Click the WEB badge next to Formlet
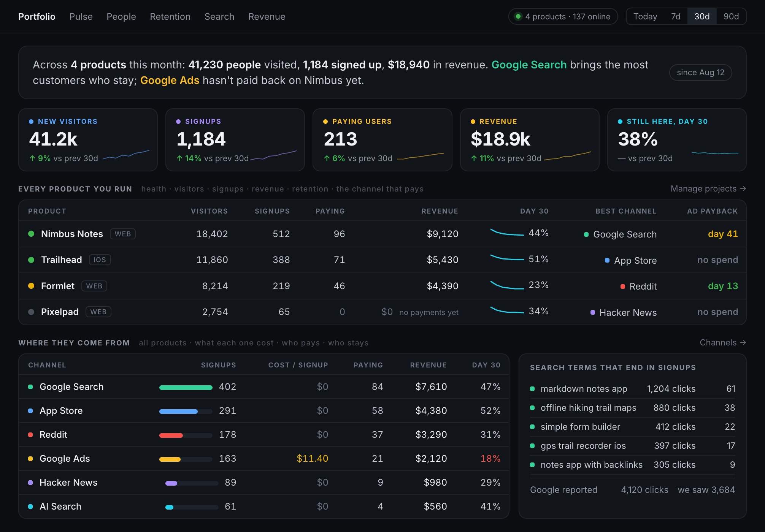 [94, 286]
